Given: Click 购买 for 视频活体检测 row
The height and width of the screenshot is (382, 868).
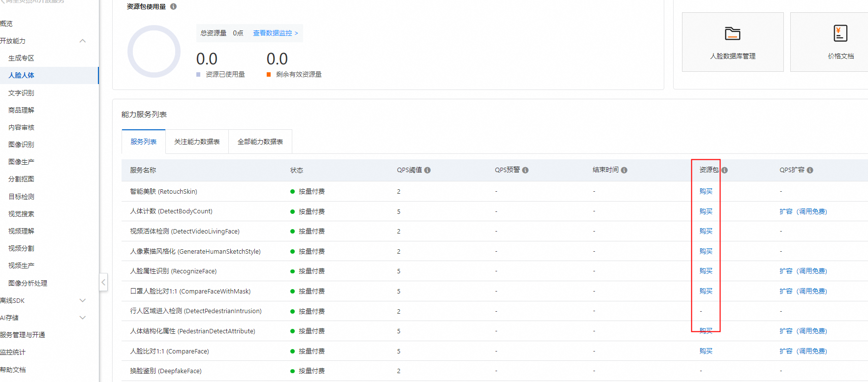Looking at the screenshot, I should click(706, 231).
